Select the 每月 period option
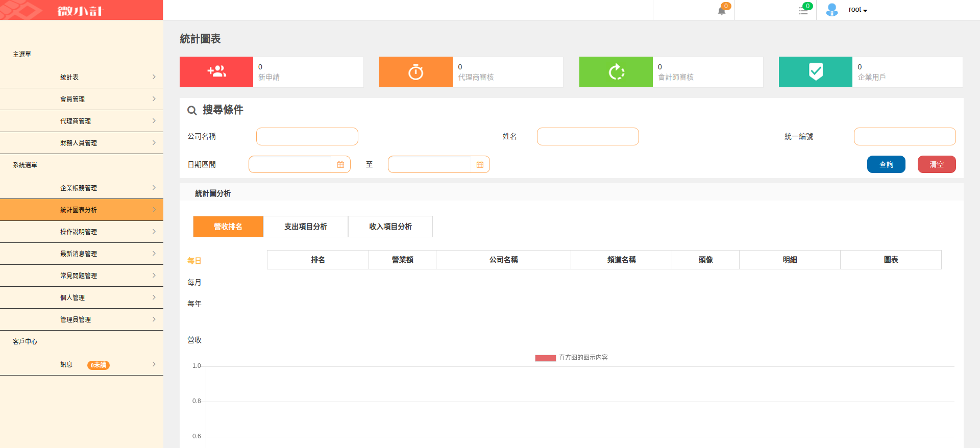 point(194,282)
